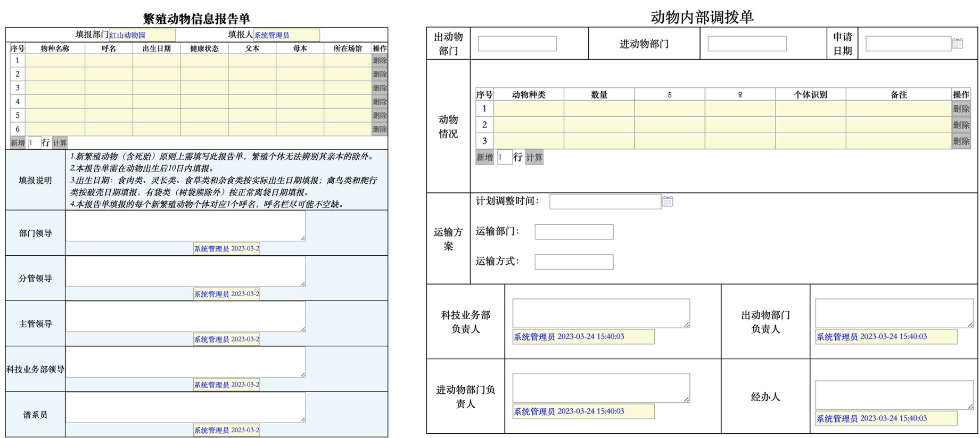980x438 pixels.
Task: Click the 物种名称 column header
Action: [x=55, y=48]
